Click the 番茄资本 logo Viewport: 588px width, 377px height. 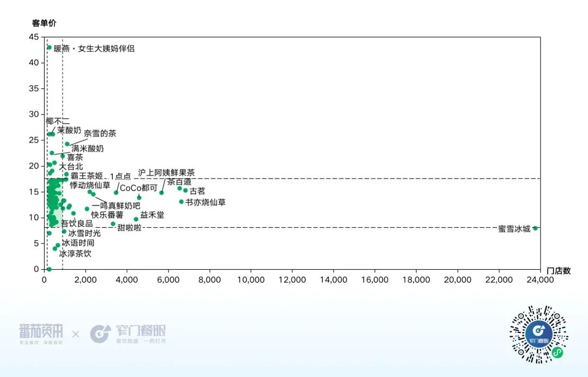[41, 335]
